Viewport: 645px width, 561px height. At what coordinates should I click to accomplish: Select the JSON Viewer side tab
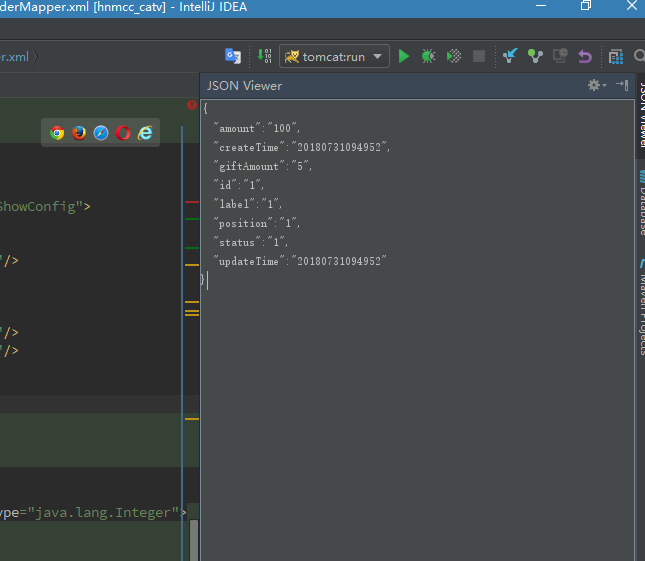(641, 115)
